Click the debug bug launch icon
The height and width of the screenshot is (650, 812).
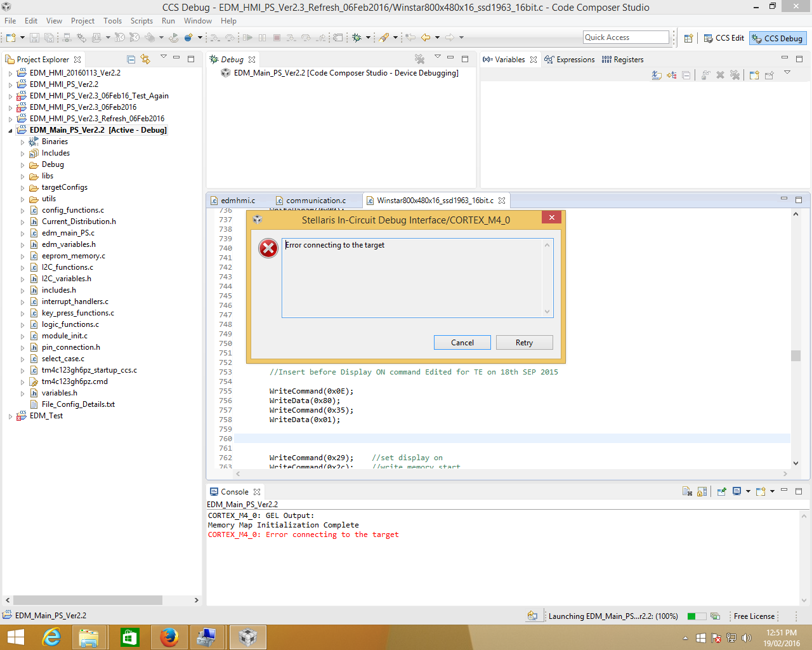point(357,38)
